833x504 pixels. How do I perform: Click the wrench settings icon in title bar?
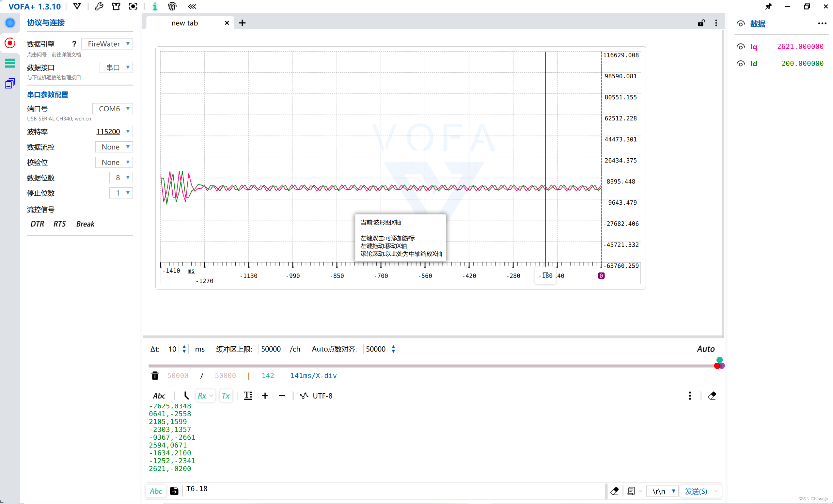[x=99, y=7]
